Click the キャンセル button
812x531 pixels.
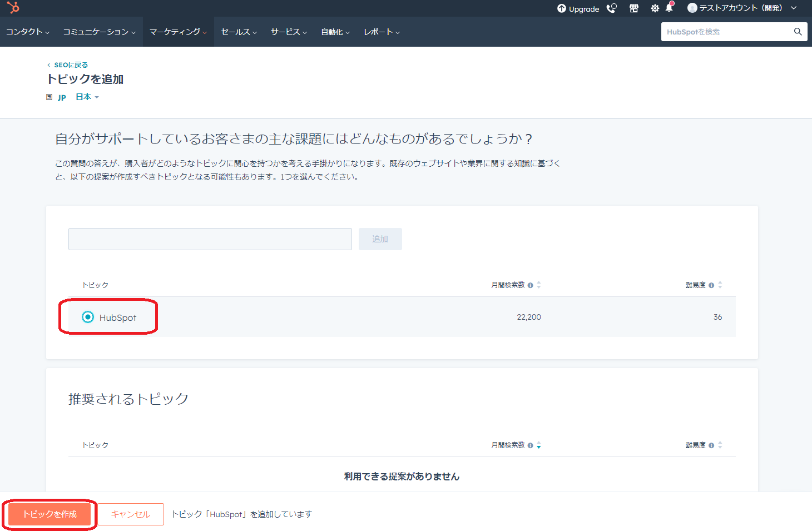tap(131, 514)
